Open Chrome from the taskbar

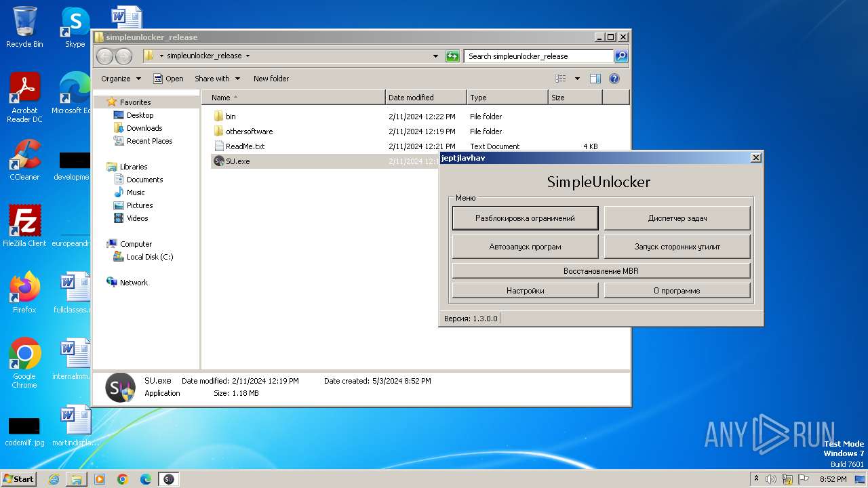(x=123, y=479)
